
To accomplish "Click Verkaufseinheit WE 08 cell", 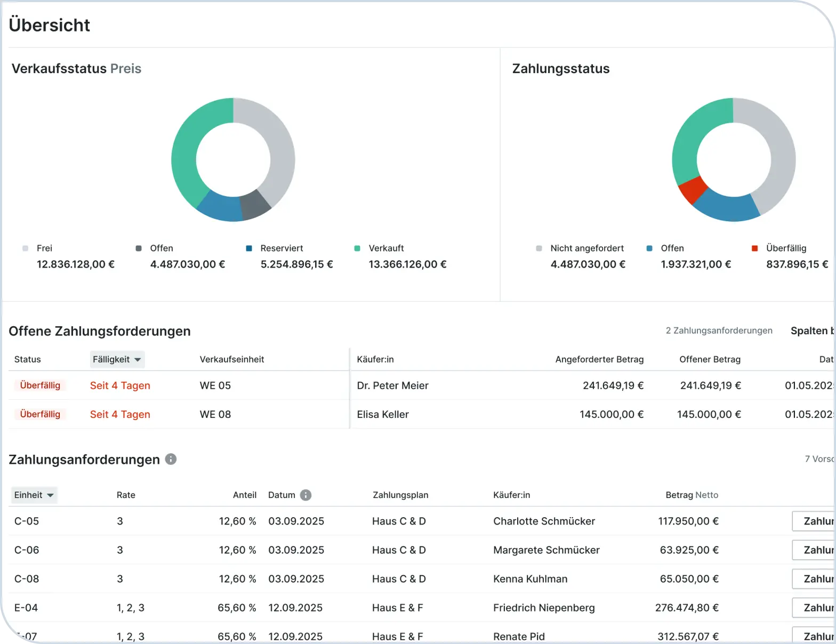I will [x=215, y=414].
